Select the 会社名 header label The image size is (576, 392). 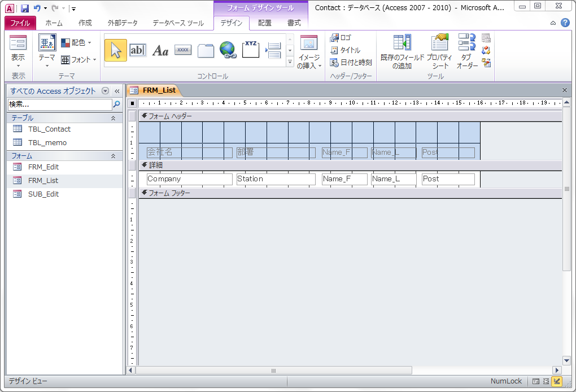click(x=190, y=152)
